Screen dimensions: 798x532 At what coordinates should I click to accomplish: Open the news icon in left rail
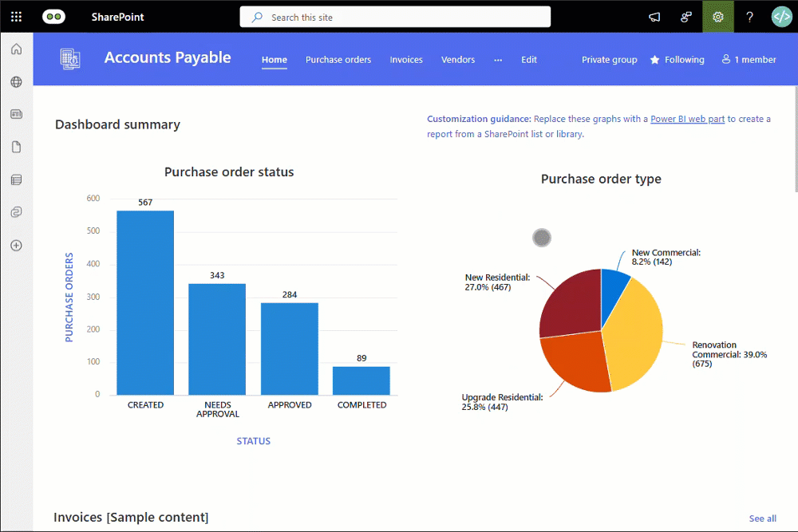click(16, 114)
